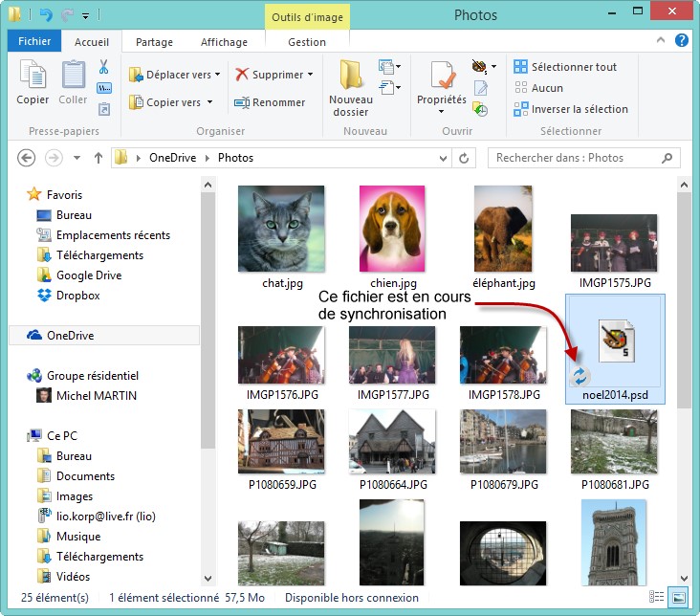Click the Coller clipboard icon
The width and height of the screenshot is (700, 616).
pyautogui.click(x=73, y=82)
